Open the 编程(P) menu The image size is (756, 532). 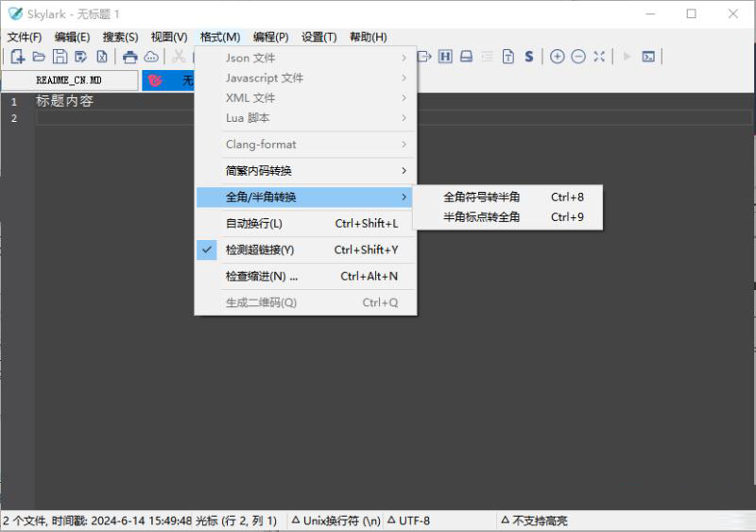point(271,37)
